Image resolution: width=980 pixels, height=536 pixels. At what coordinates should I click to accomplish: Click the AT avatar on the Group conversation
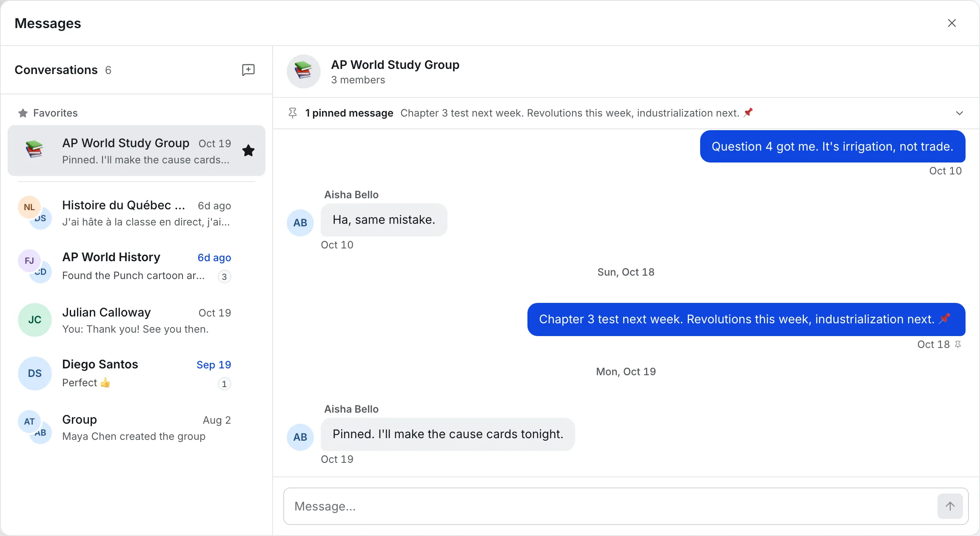[29, 422]
